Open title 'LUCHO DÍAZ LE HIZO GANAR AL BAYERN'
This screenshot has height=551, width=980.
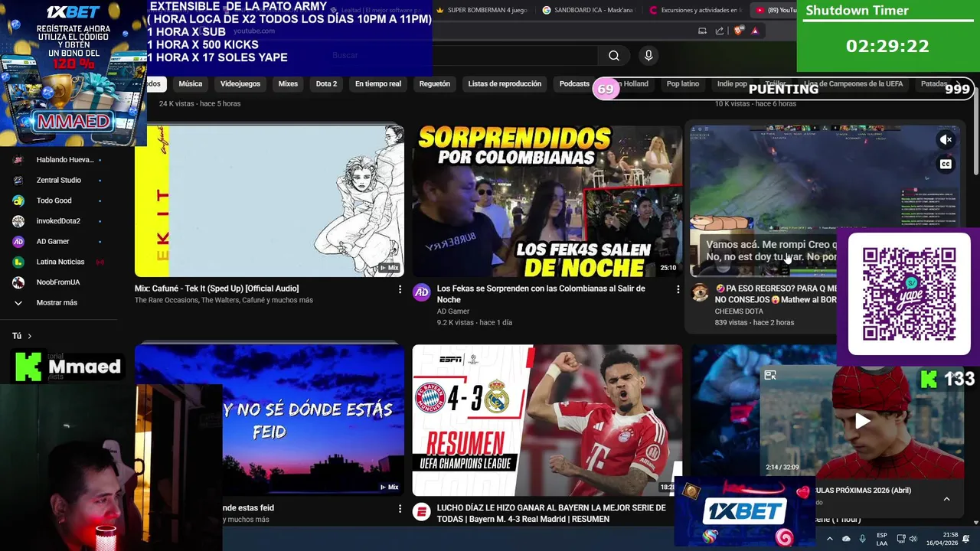tap(551, 514)
